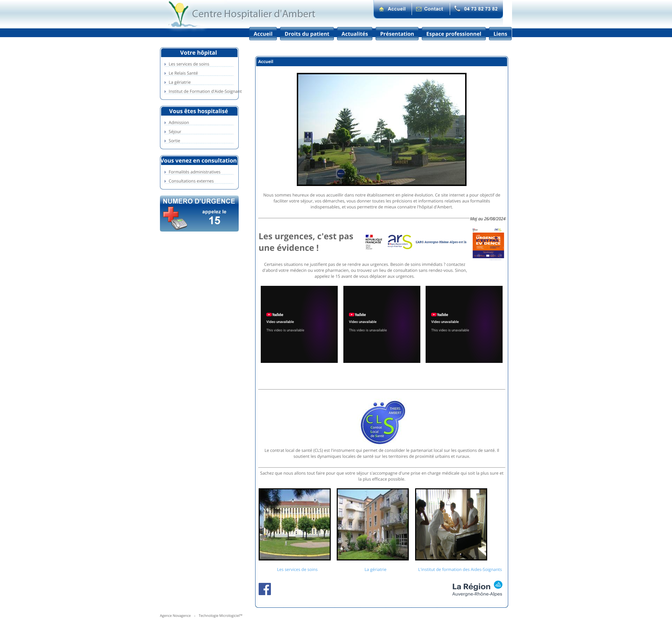Click the first unavailable YouTube video

point(299,324)
